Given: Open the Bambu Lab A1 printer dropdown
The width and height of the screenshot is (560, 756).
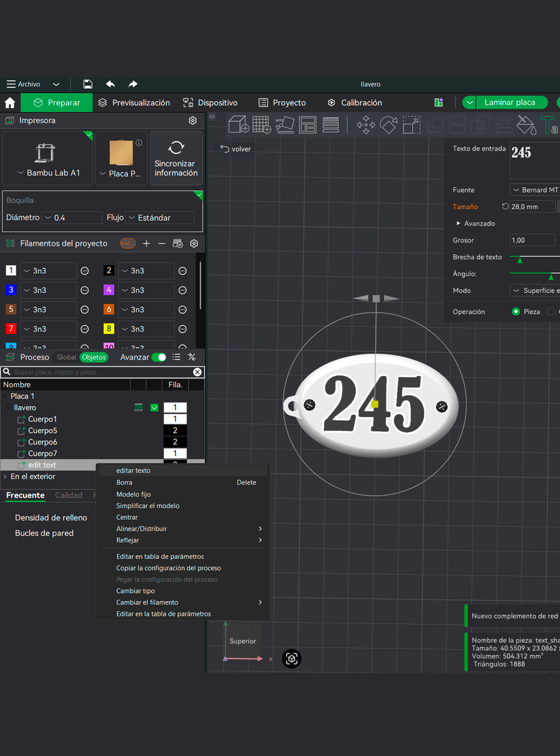Looking at the screenshot, I should pos(48,173).
